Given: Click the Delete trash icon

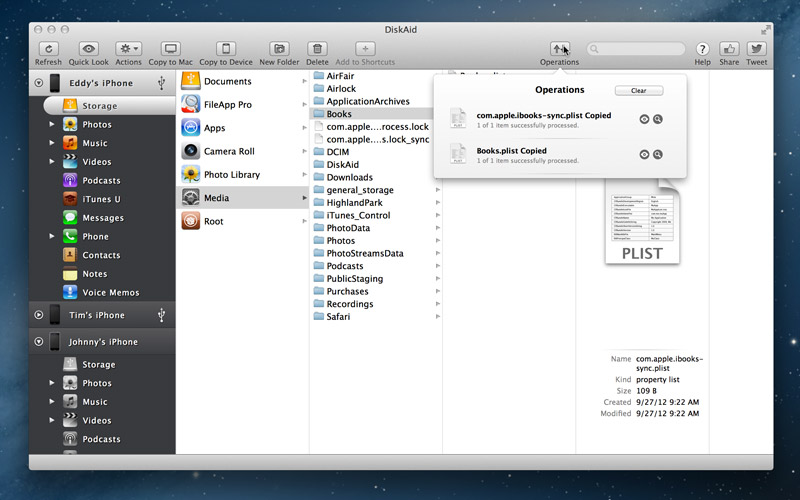Looking at the screenshot, I should coord(317,49).
